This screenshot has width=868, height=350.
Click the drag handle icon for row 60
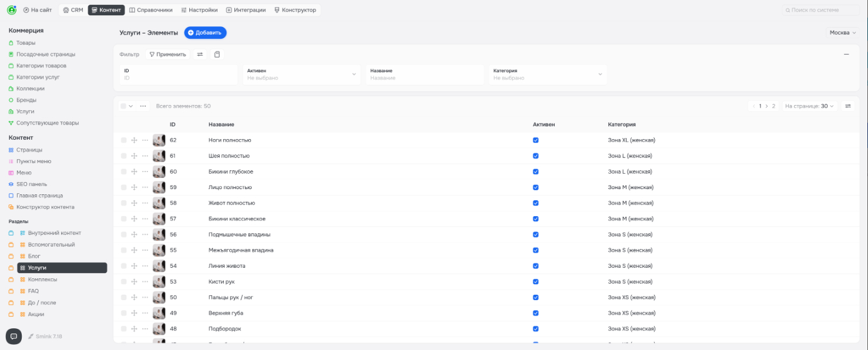134,171
